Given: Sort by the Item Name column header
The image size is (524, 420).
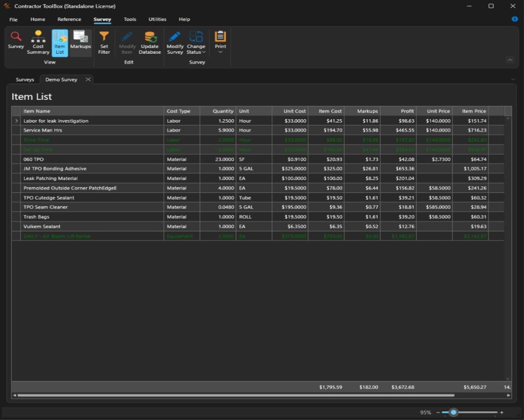Looking at the screenshot, I should pyautogui.click(x=92, y=111).
